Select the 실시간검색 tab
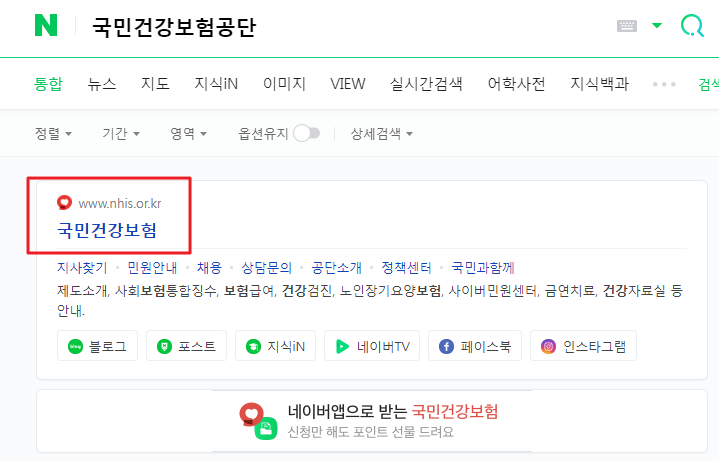This screenshot has height=461, width=719. [x=426, y=84]
